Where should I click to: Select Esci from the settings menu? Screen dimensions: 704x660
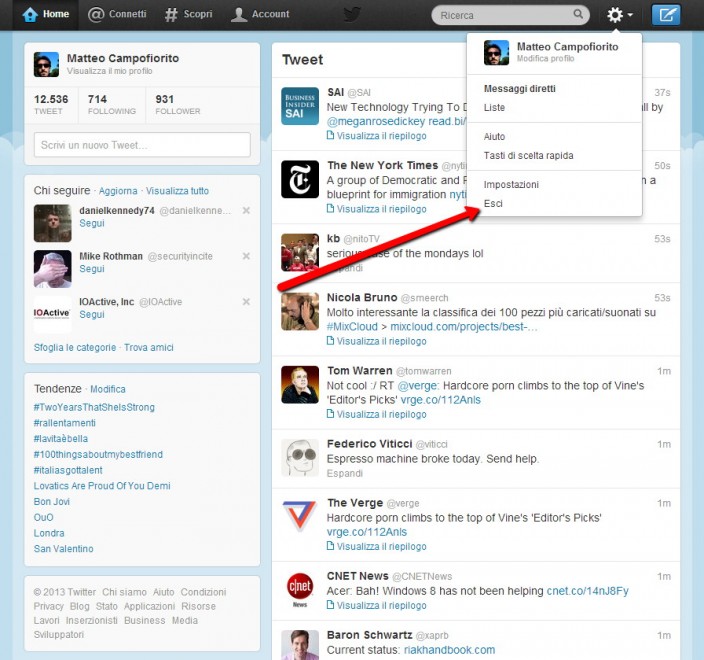click(493, 204)
